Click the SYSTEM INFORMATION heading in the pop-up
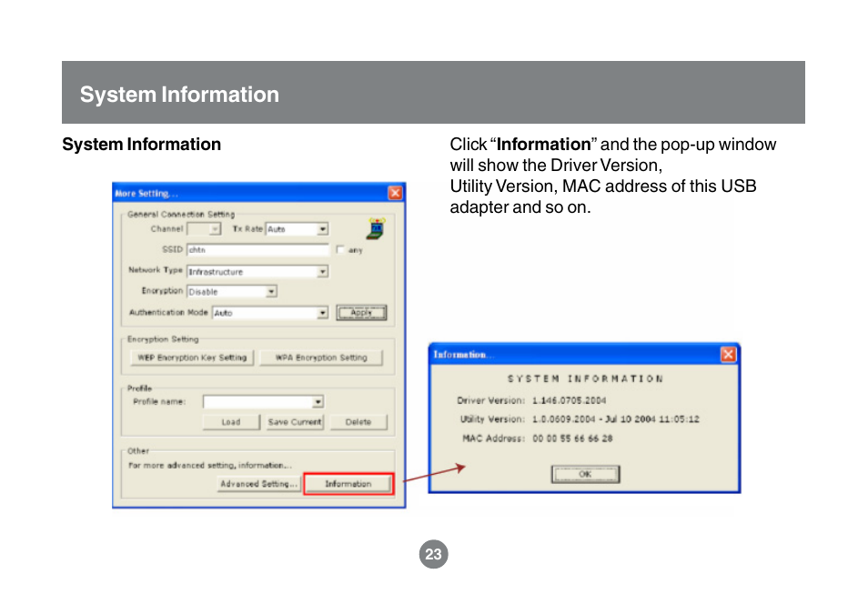Viewport: 868px width, 604px height. click(585, 378)
